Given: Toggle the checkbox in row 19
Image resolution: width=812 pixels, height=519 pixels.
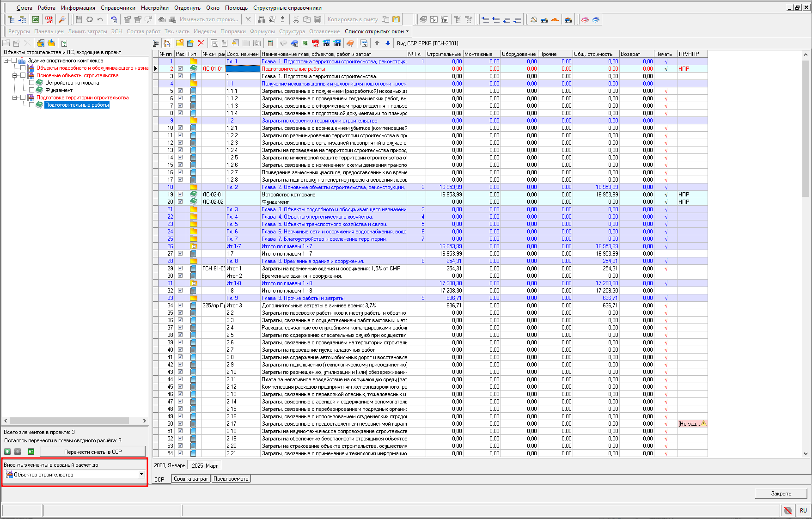Looking at the screenshot, I should pyautogui.click(x=180, y=195).
